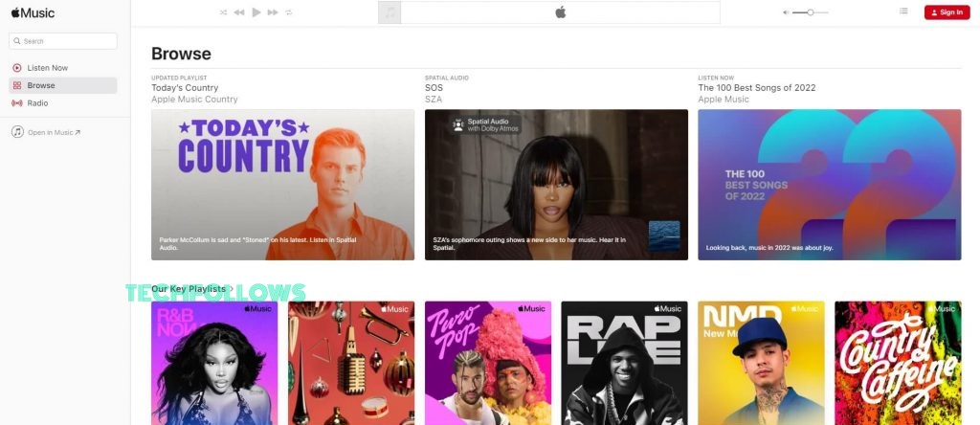Click the Browse page heading

click(x=181, y=54)
